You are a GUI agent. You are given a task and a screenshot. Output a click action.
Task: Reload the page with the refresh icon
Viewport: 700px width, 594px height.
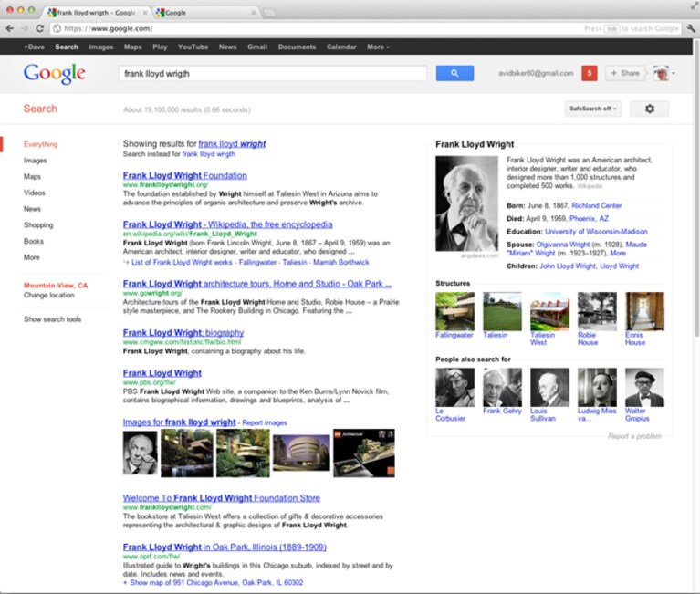click(x=40, y=28)
